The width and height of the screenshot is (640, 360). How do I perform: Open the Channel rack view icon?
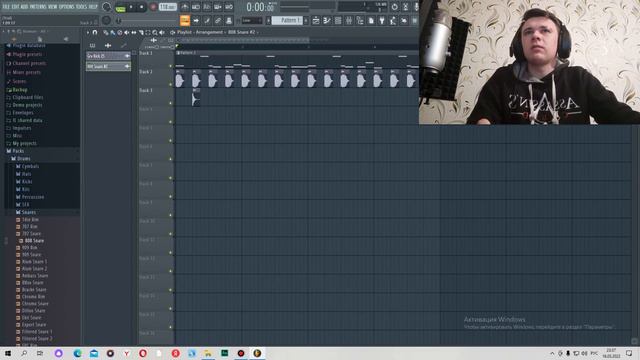tap(338, 20)
